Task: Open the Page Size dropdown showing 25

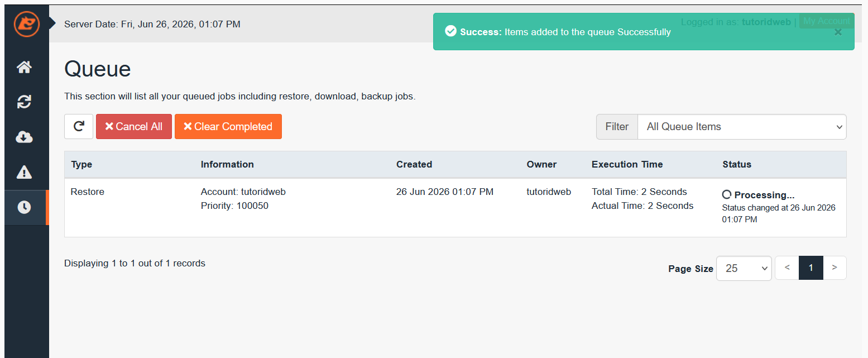Action: tap(744, 268)
